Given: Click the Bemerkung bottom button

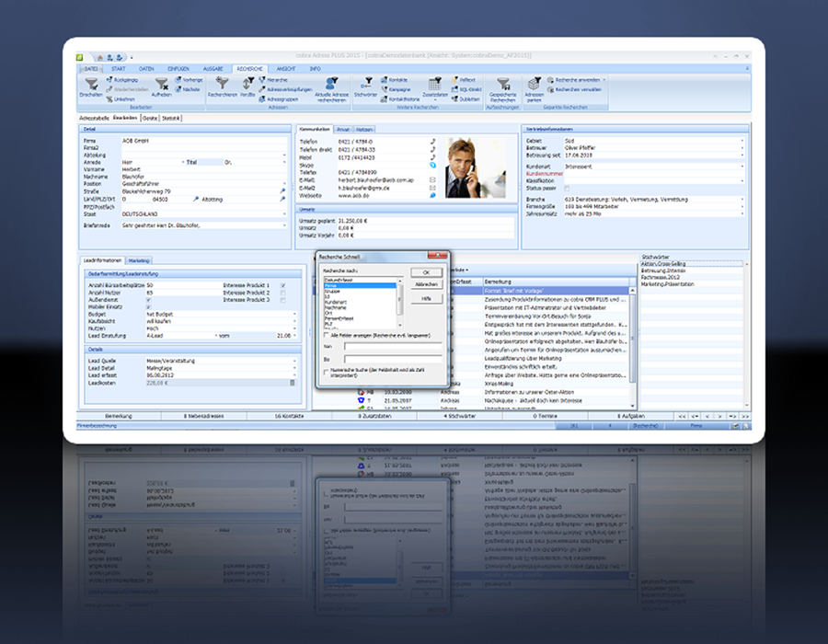Looking at the screenshot, I should pos(119,416).
